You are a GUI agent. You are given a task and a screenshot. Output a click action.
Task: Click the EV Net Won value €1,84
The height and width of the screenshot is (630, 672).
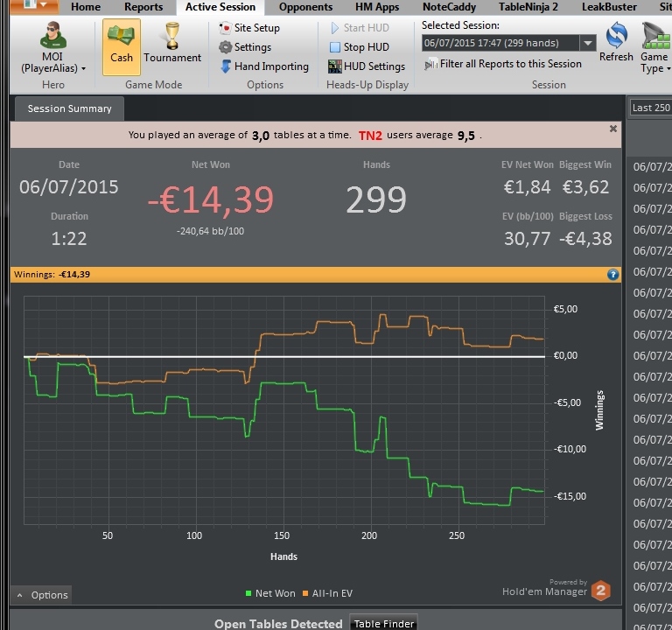point(527,187)
